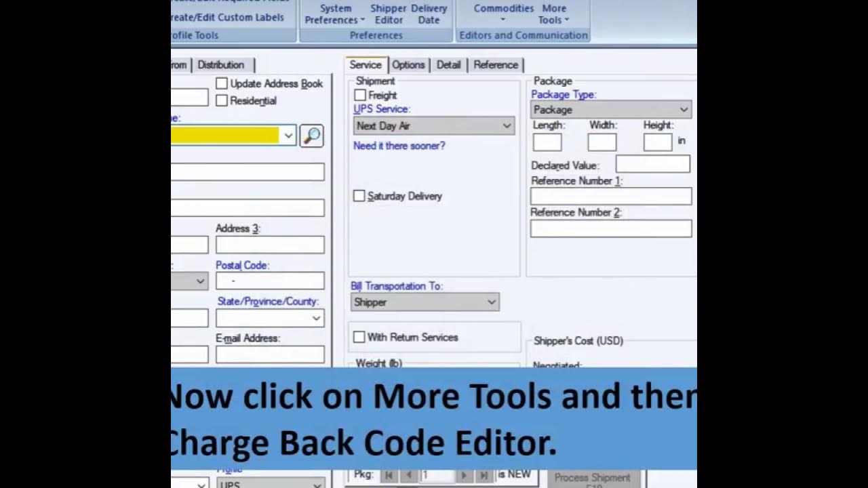Screen dimensions: 868x488
Task: Click the Height input field
Action: [658, 142]
